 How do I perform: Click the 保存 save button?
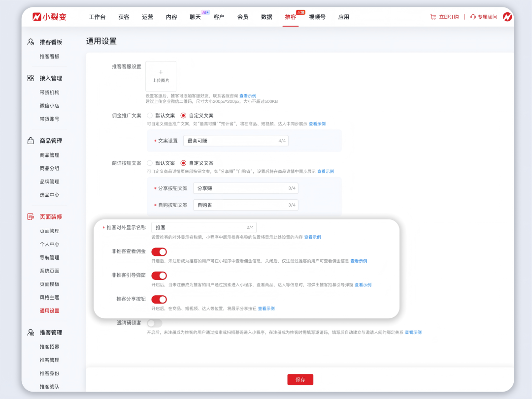300,379
